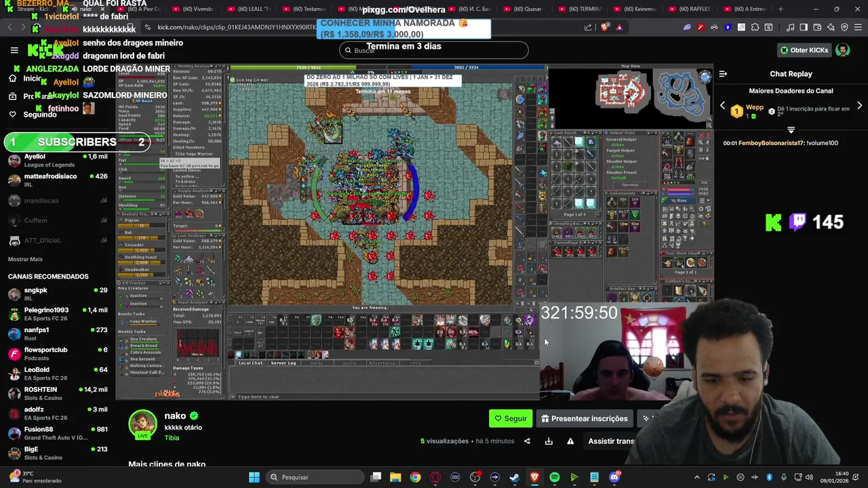This screenshot has width=868, height=488.
Task: Open nako channel name link
Action: (175, 415)
